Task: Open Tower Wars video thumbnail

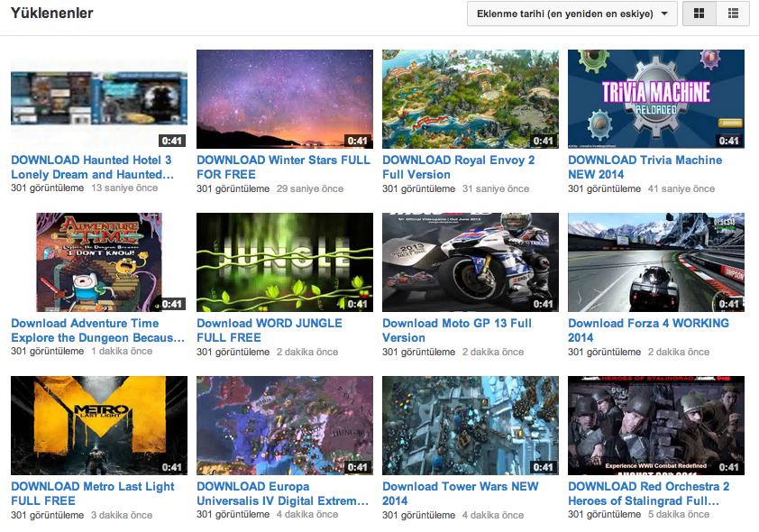Action: point(471,426)
